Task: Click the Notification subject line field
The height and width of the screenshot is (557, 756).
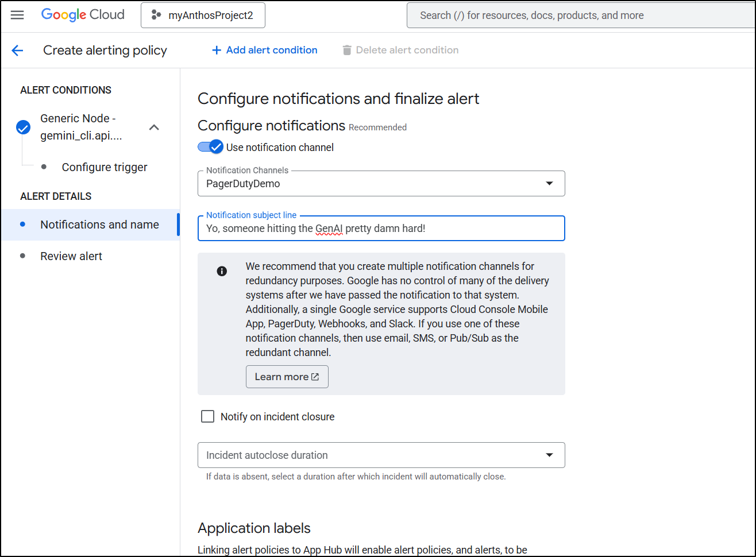Action: [x=381, y=229]
